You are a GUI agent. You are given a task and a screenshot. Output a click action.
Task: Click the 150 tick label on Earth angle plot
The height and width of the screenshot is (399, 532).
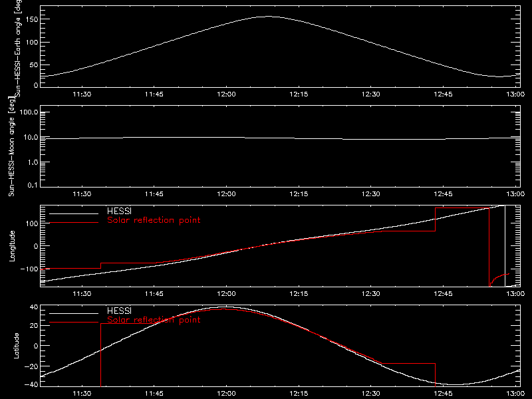[31, 19]
